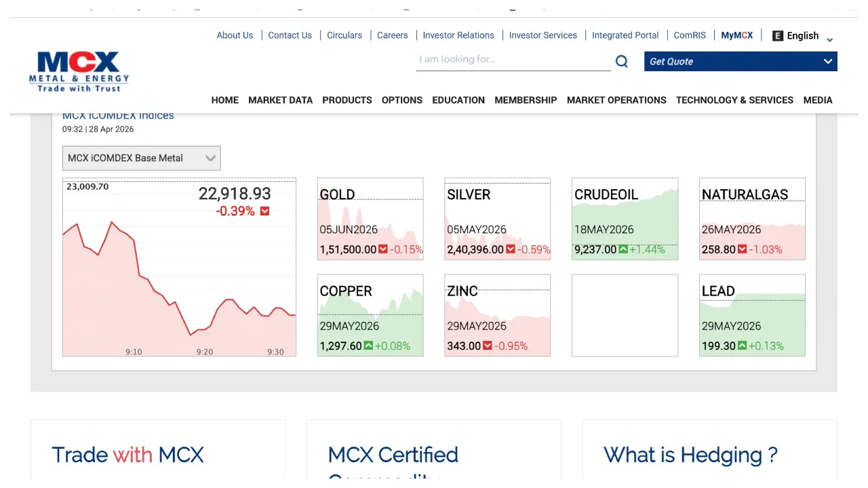This screenshot has height=488, width=868.
Task: Click the red down arrow under 22,918.93
Action: [264, 211]
